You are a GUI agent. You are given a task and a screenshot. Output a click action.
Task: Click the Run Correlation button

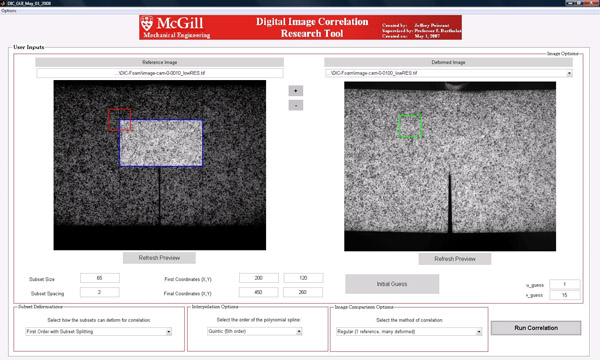536,328
